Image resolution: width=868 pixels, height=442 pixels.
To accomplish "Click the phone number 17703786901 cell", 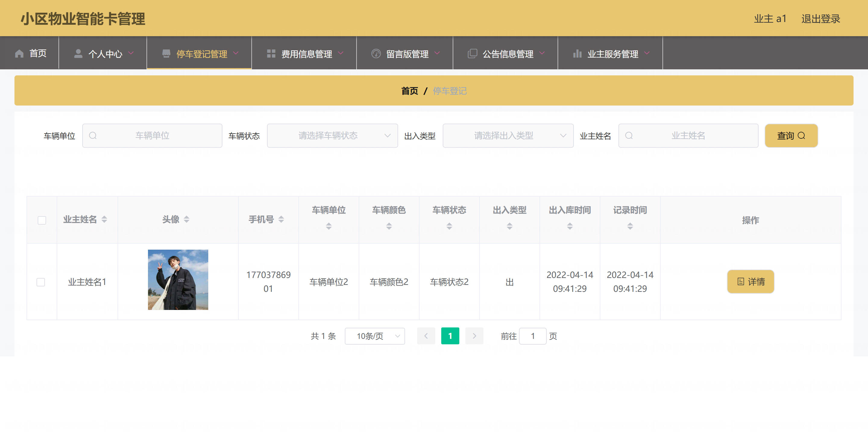I will pos(268,282).
